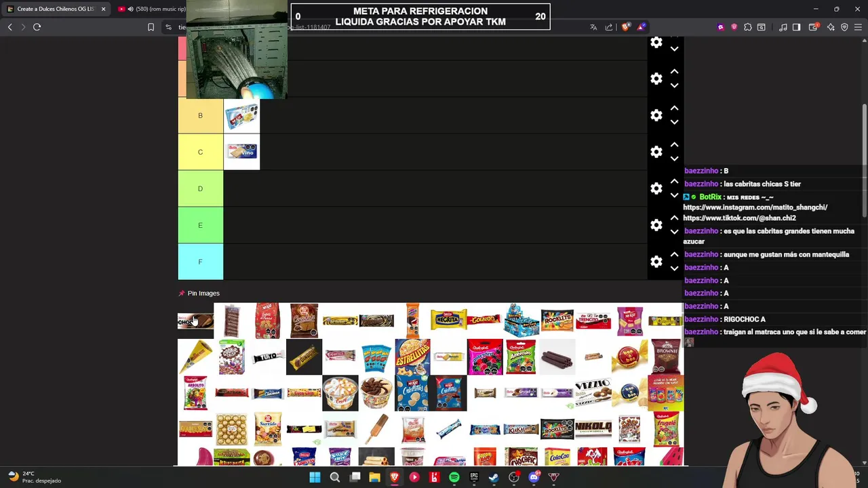The height and width of the screenshot is (488, 868).
Task: Open Brave Shields lion icon
Action: pos(625,27)
